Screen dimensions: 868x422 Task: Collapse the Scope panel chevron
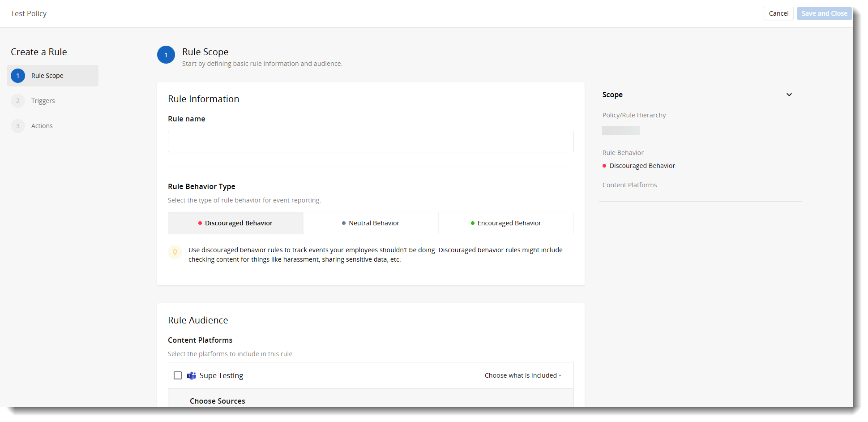point(789,95)
